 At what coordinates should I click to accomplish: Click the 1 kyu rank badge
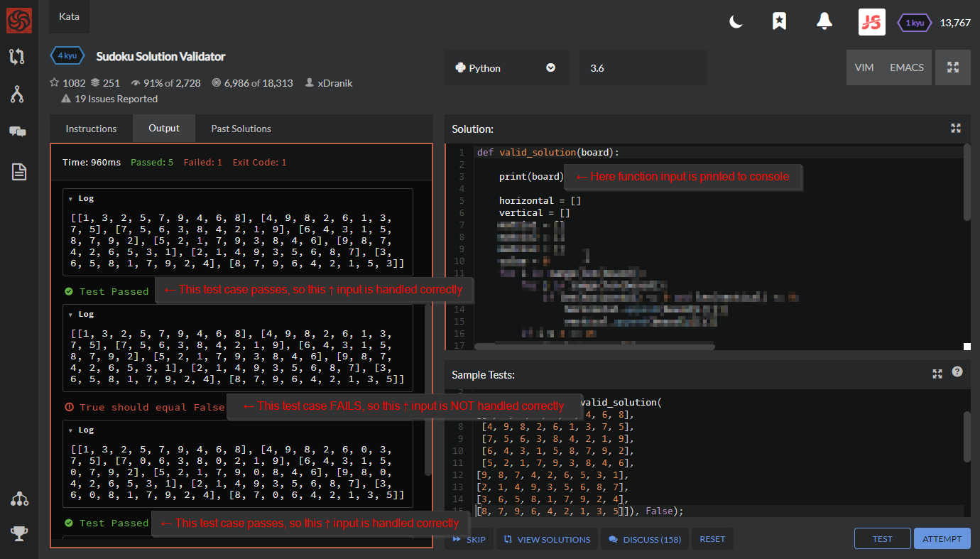click(x=915, y=23)
